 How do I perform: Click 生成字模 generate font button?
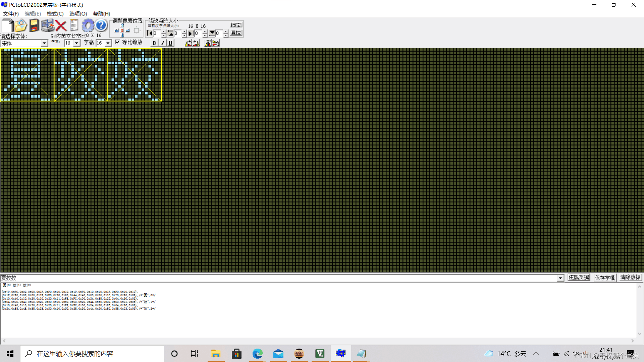(x=579, y=278)
